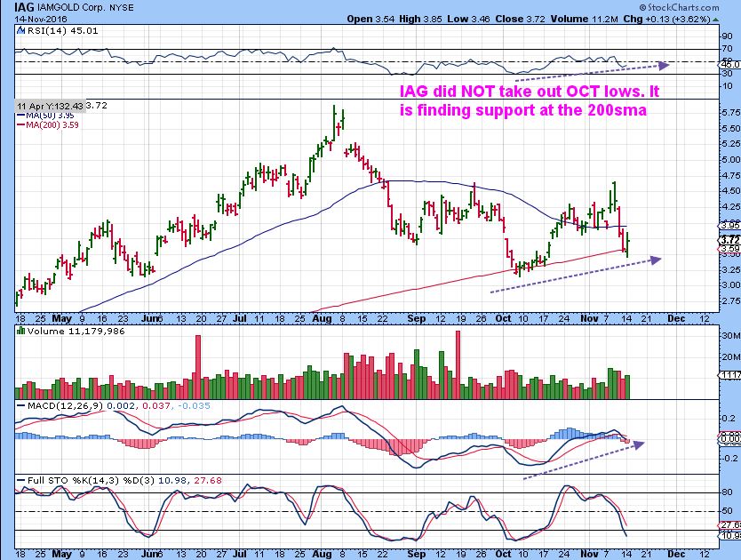This screenshot has height=560, width=741.
Task: Click the 'Low 3.46' value
Action: 469,19
